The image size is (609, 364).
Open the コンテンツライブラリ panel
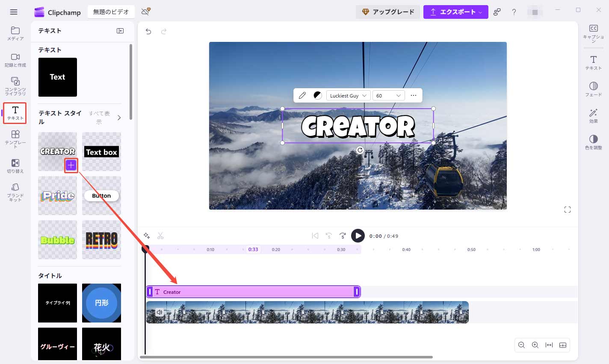point(15,85)
